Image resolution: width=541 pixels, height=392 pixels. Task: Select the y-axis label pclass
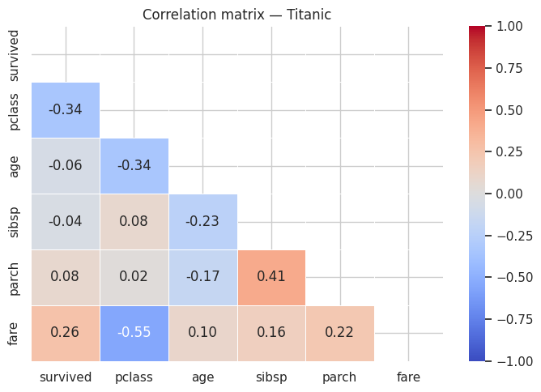(x=14, y=112)
